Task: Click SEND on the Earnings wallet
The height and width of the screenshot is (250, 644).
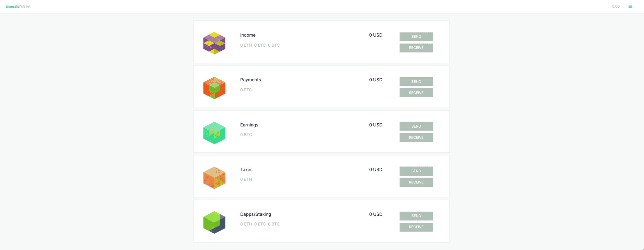Action: point(416,126)
